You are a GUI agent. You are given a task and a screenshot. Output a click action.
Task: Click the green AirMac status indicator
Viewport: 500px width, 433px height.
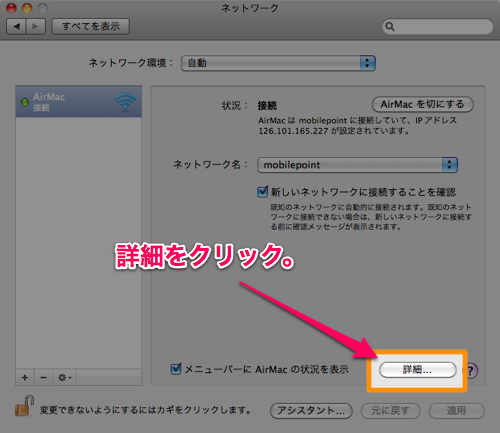point(25,102)
